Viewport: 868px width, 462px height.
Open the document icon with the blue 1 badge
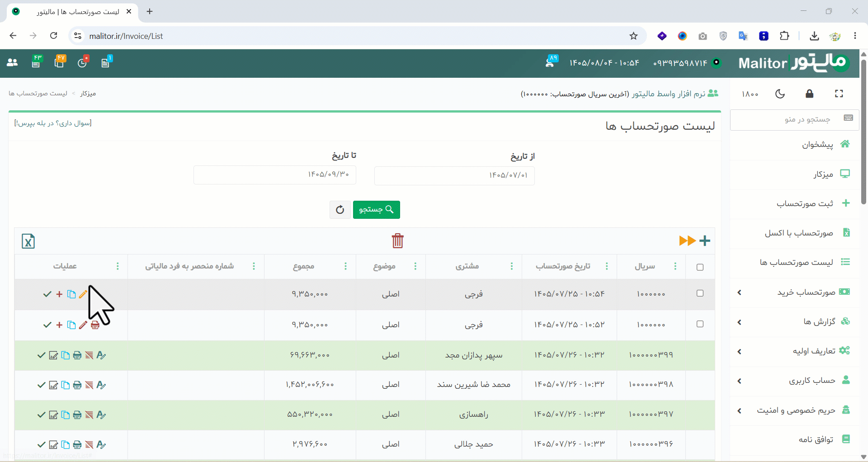106,62
